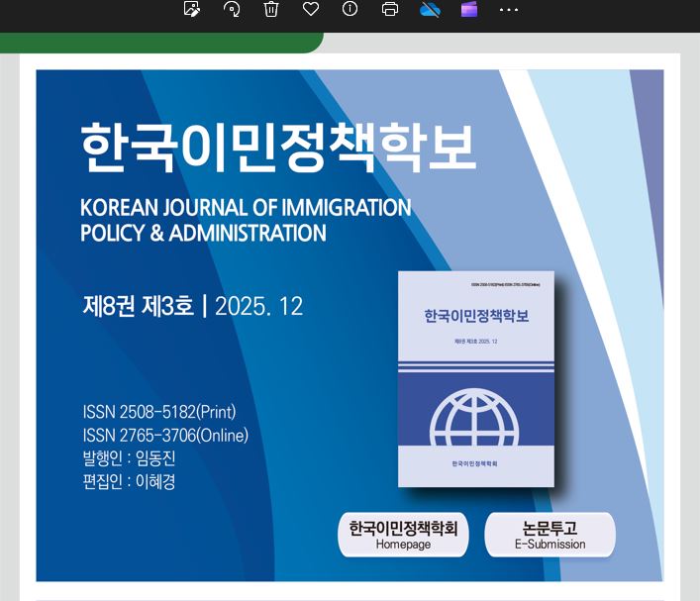
Task: Click the OneDrive cloud icon
Action: pyautogui.click(x=430, y=9)
